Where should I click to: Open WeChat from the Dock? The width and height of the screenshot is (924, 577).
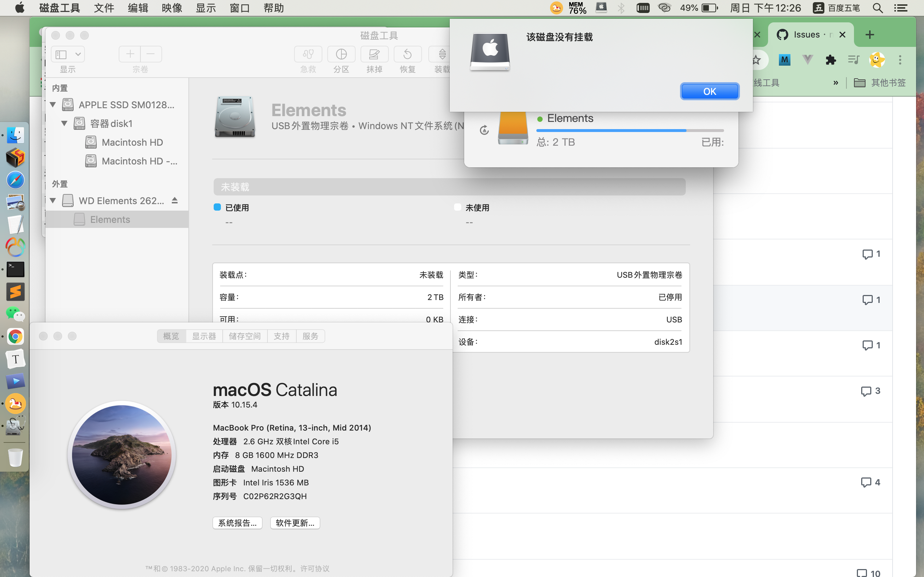[15, 314]
